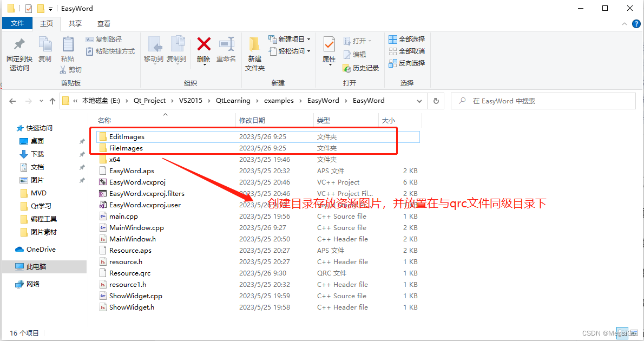
Task: Select Resource.qrc file
Action: click(x=259, y=273)
